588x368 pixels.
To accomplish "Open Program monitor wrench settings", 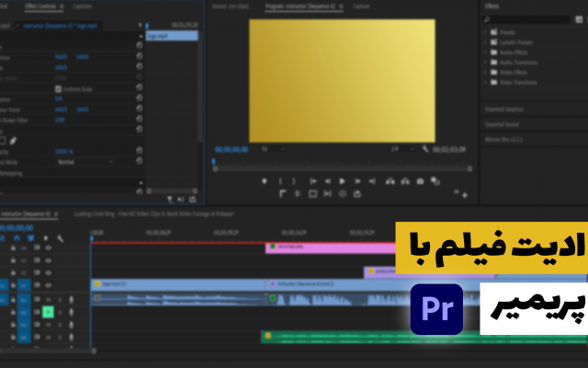I will pyautogui.click(x=424, y=149).
